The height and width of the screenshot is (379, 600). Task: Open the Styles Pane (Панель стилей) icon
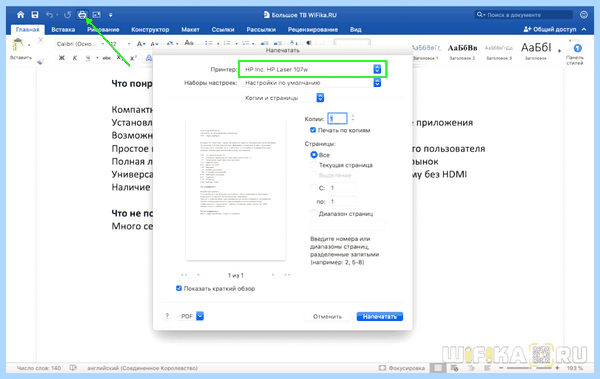pos(577,49)
